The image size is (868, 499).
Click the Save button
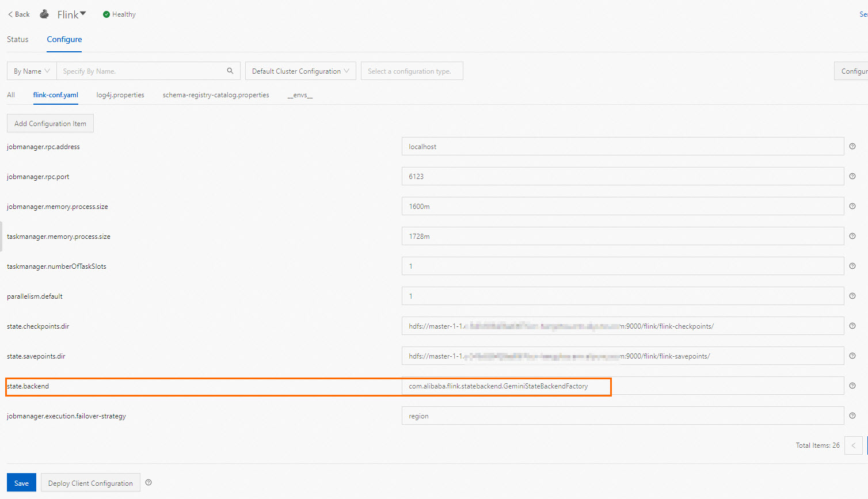[x=21, y=482]
